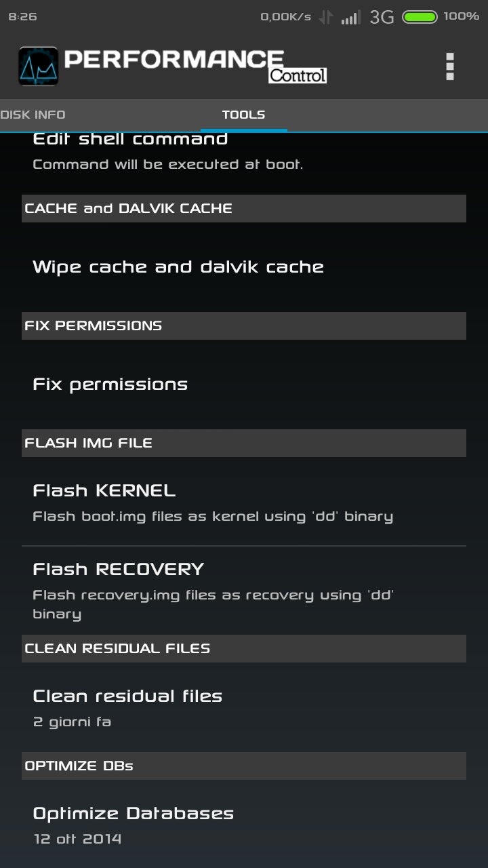Tap the FLASH IMG FILE section header

pos(244,443)
